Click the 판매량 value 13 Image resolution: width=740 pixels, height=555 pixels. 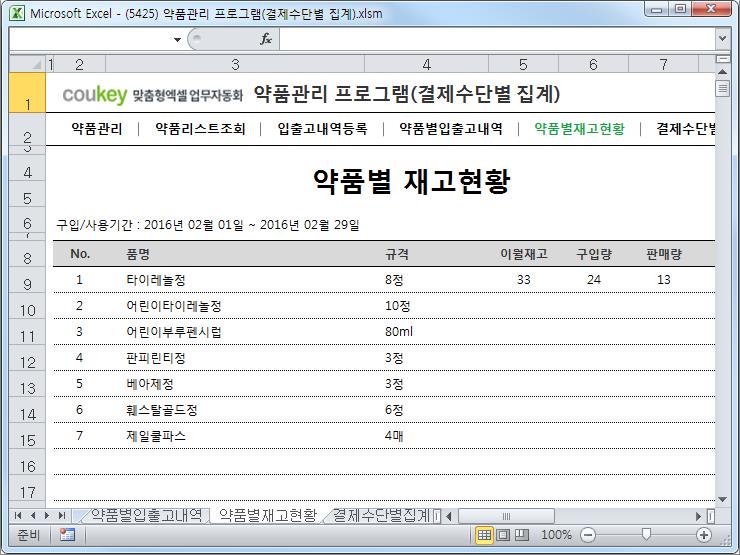coord(664,280)
